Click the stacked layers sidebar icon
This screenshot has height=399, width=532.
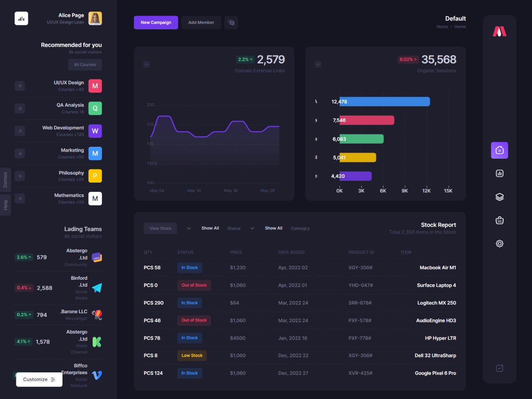(x=499, y=197)
